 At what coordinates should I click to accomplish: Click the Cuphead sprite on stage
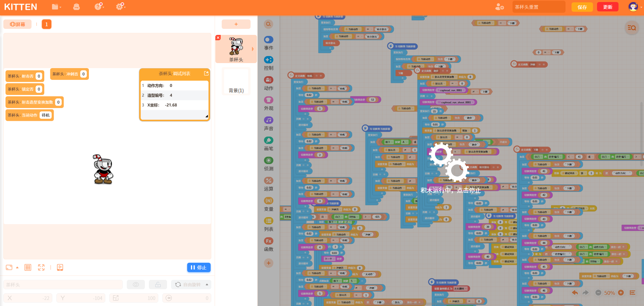[103, 169]
